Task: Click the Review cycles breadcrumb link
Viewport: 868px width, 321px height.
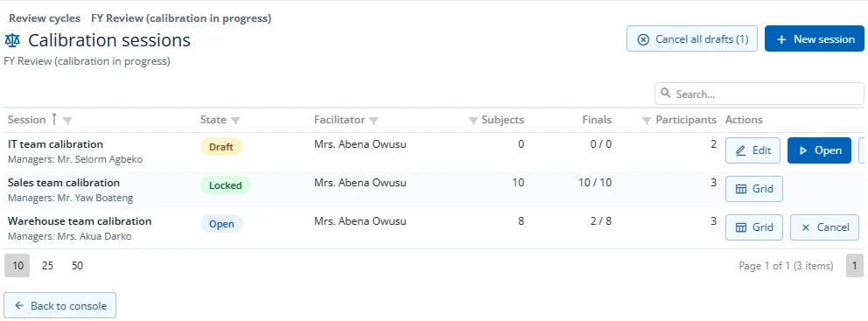Action: [x=45, y=18]
